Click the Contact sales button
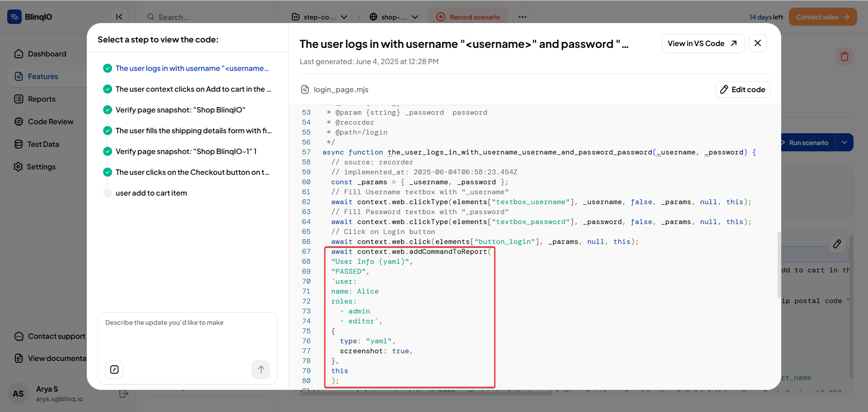The height and width of the screenshot is (412, 868). click(x=822, y=17)
